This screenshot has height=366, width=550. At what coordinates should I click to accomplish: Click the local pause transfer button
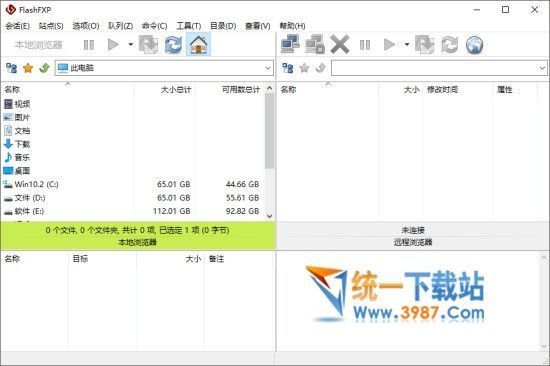(x=89, y=45)
